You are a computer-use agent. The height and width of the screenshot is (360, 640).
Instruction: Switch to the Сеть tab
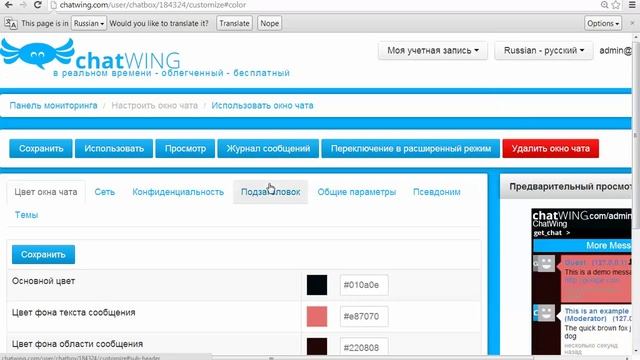tap(104, 192)
